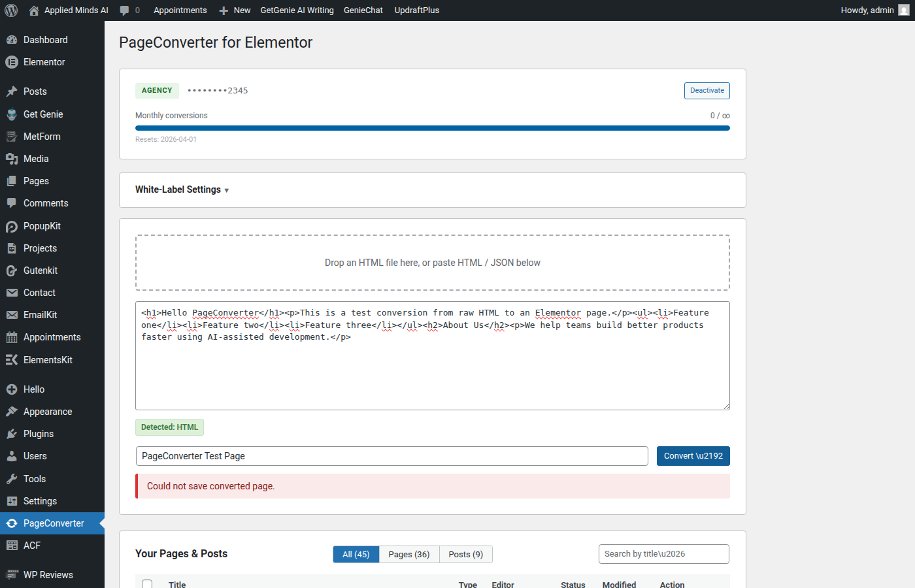Click the Monthly conversions progress bar
Screen dimensions: 915x588
[x=433, y=128]
